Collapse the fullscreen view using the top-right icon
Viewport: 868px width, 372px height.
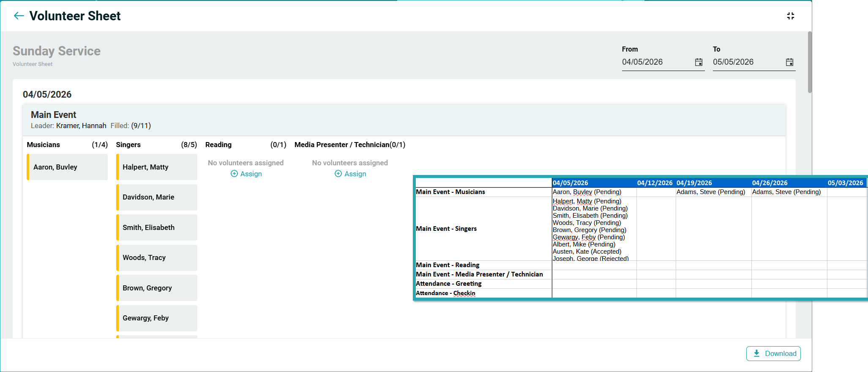[790, 16]
